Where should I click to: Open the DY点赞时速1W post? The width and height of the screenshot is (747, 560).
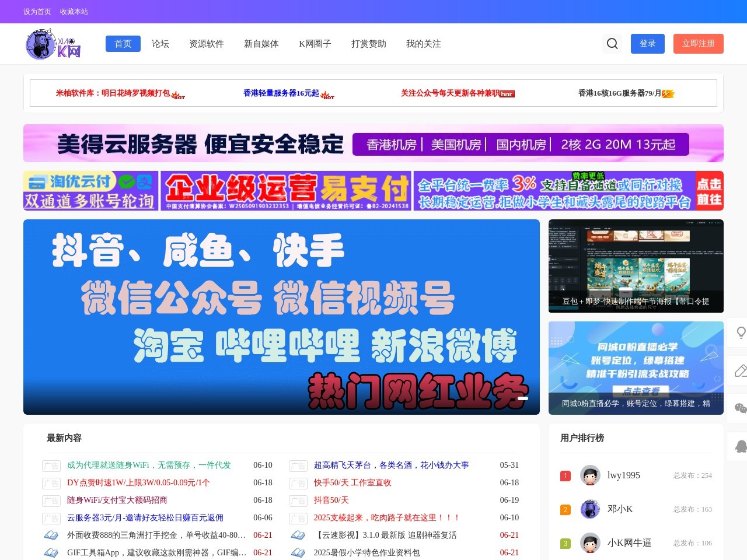click(138, 483)
